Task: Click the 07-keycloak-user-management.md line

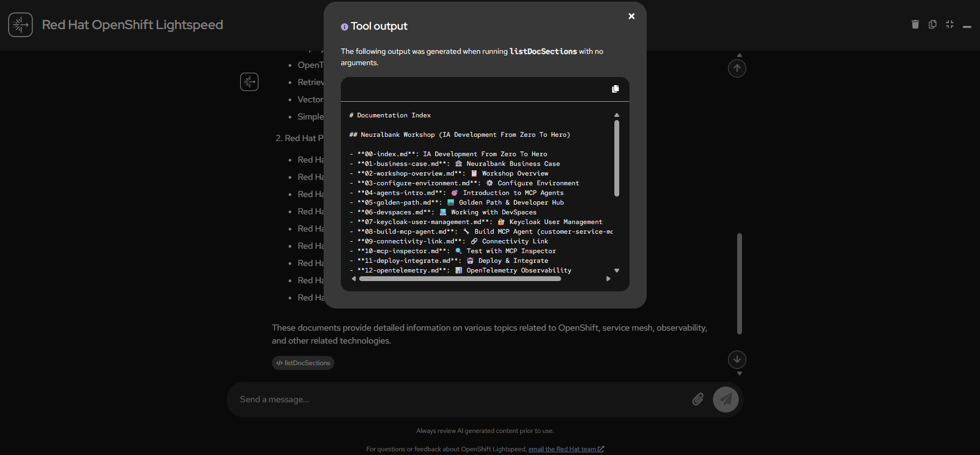Action: 476,222
